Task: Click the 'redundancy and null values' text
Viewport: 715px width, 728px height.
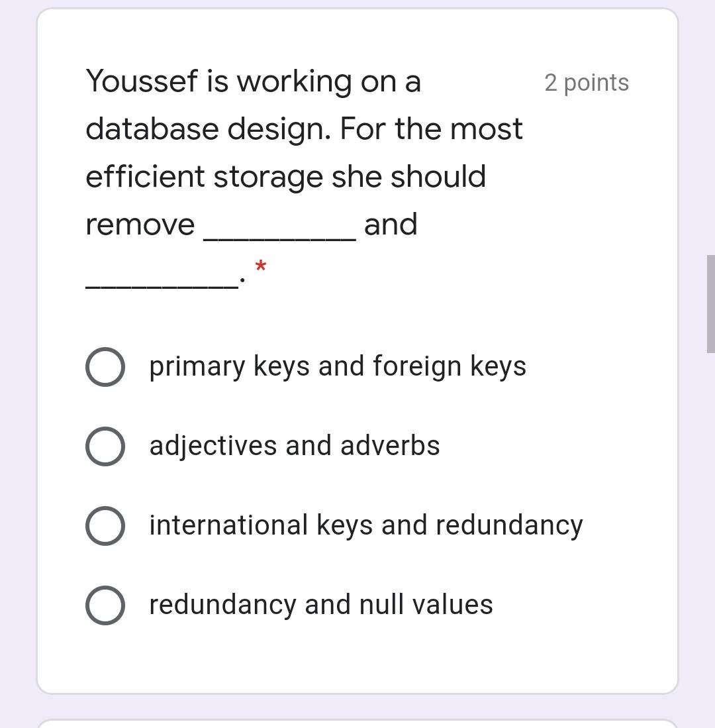Action: (x=320, y=603)
